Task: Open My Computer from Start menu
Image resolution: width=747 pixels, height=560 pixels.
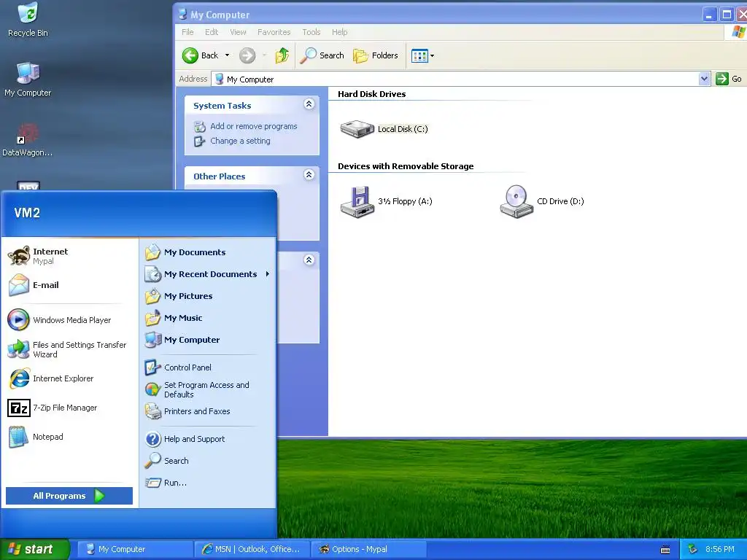Action: coord(208,340)
